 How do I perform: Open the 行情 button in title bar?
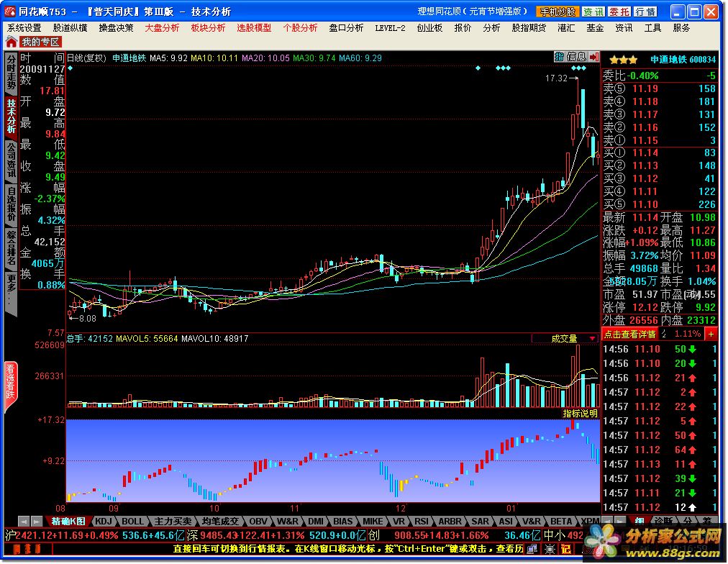click(645, 12)
